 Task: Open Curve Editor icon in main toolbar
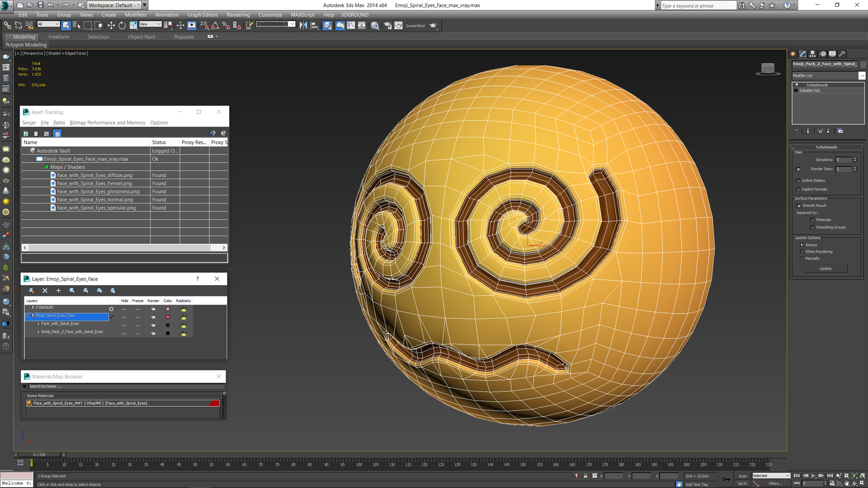pos(351,26)
